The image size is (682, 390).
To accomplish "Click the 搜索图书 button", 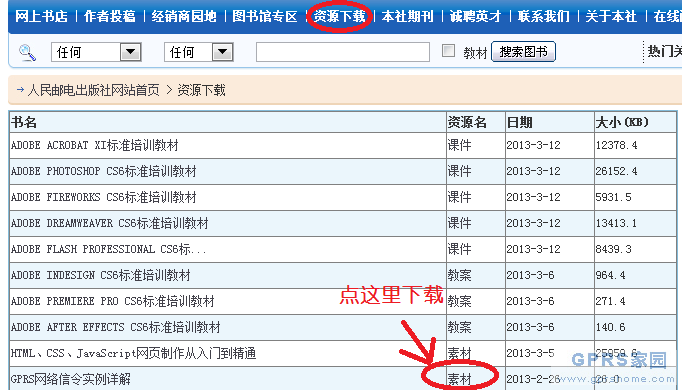I will click(x=523, y=52).
